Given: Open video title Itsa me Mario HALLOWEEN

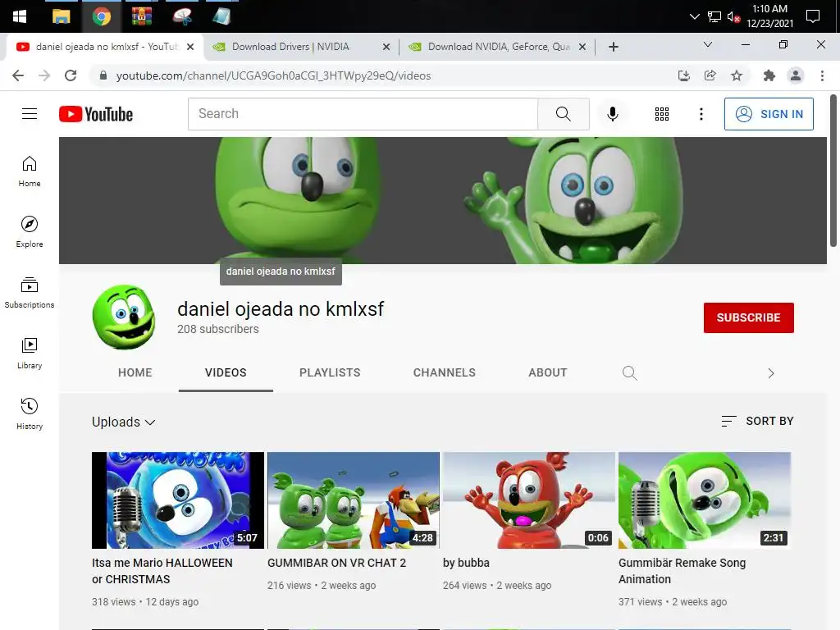Looking at the screenshot, I should pyautogui.click(x=162, y=571).
